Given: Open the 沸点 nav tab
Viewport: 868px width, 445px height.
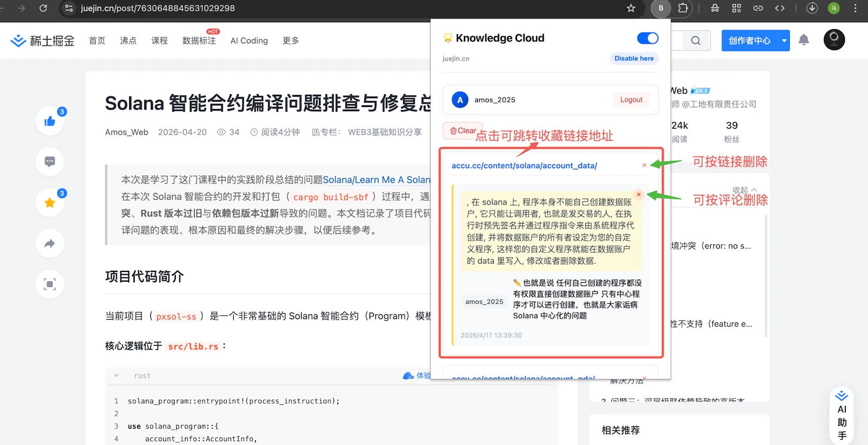Looking at the screenshot, I should [x=128, y=41].
